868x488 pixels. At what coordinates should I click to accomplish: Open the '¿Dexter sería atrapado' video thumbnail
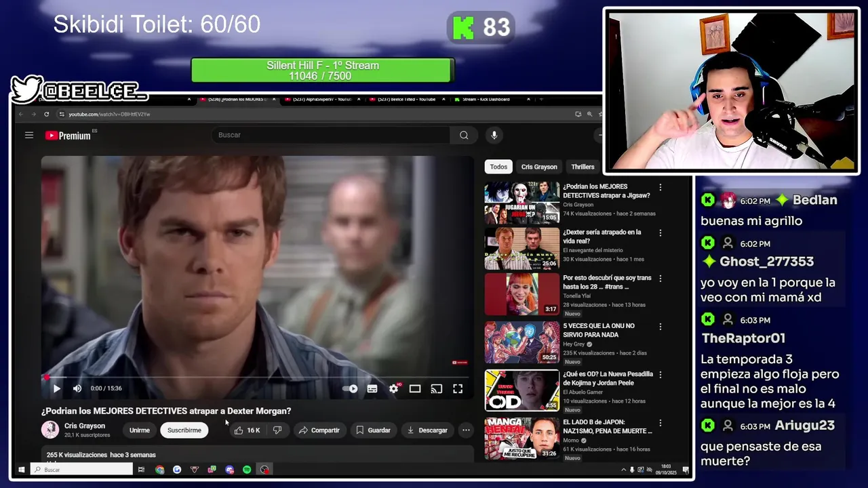point(522,248)
